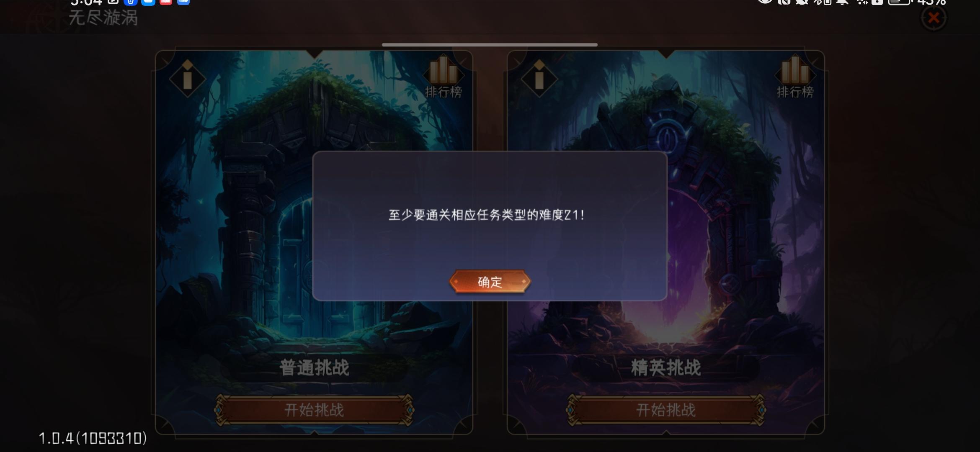
Task: Tap the 无尽漩涡 screen title
Action: (x=103, y=18)
